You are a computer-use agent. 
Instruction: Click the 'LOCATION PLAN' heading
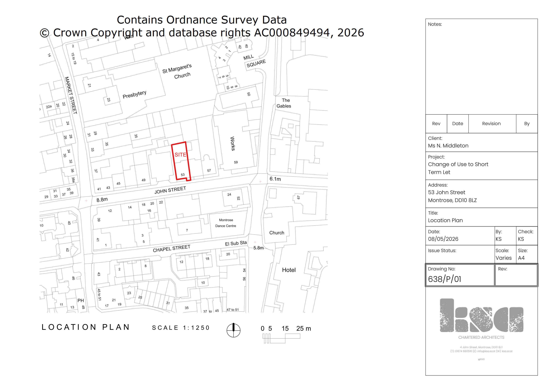(x=86, y=327)
